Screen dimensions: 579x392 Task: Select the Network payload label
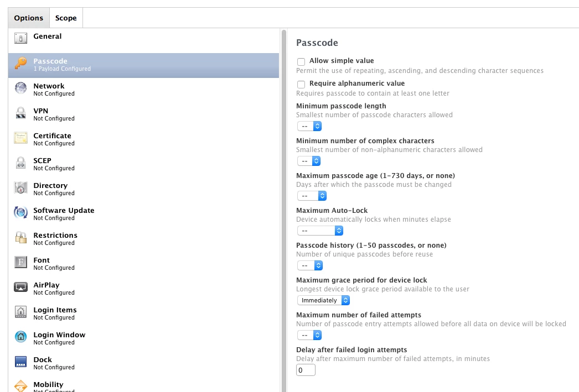coord(49,86)
